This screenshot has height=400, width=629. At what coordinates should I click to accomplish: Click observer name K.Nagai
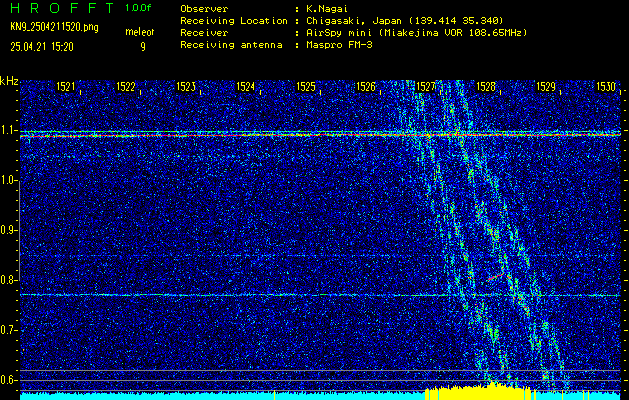327,8
